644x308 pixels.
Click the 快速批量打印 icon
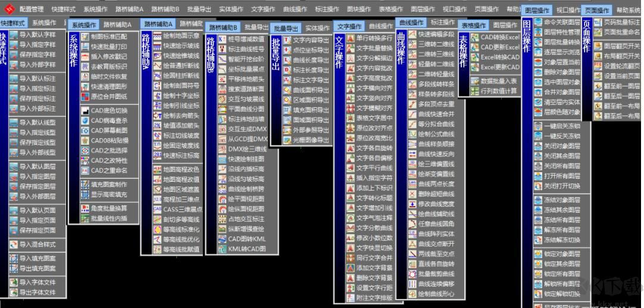(x=85, y=47)
